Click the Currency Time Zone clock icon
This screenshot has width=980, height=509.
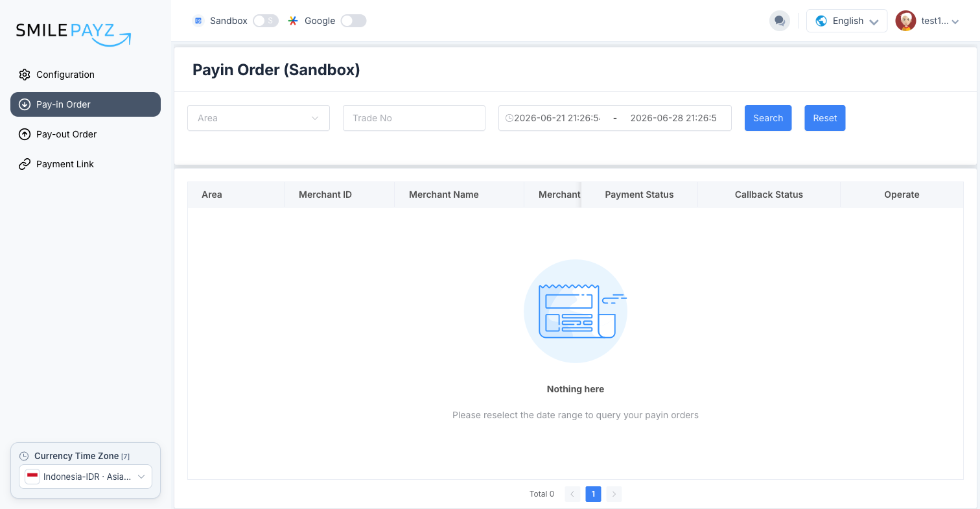(25, 456)
